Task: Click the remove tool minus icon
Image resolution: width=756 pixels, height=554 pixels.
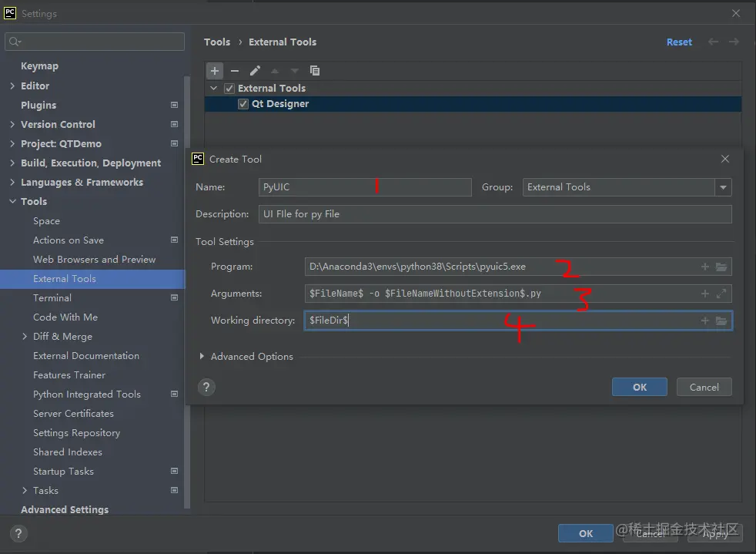Action: [235, 71]
